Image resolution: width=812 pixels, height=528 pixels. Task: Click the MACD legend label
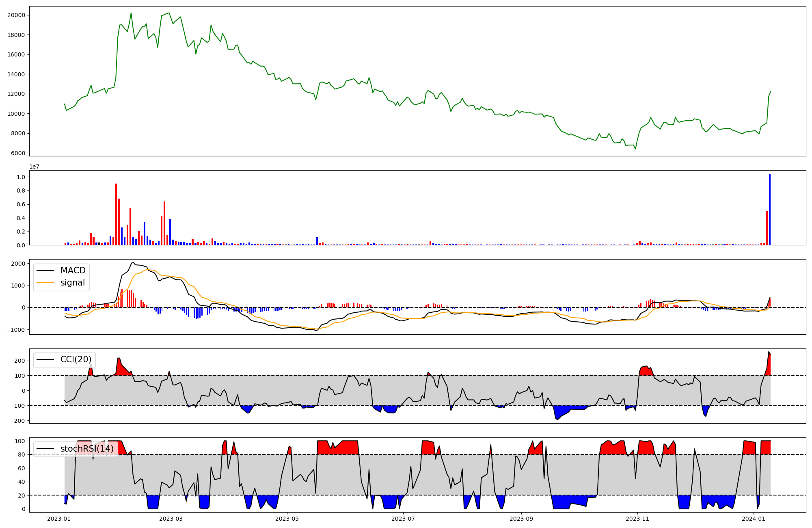[x=73, y=270]
